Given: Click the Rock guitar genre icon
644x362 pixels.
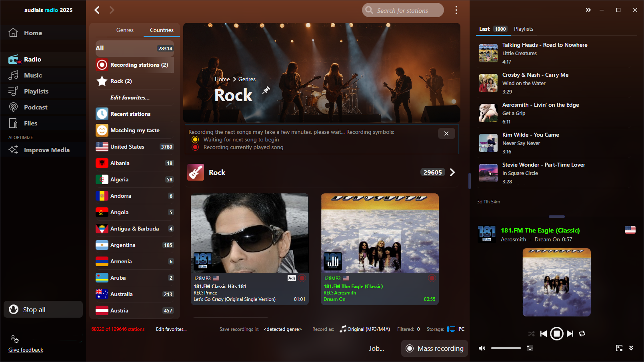Looking at the screenshot, I should (196, 172).
